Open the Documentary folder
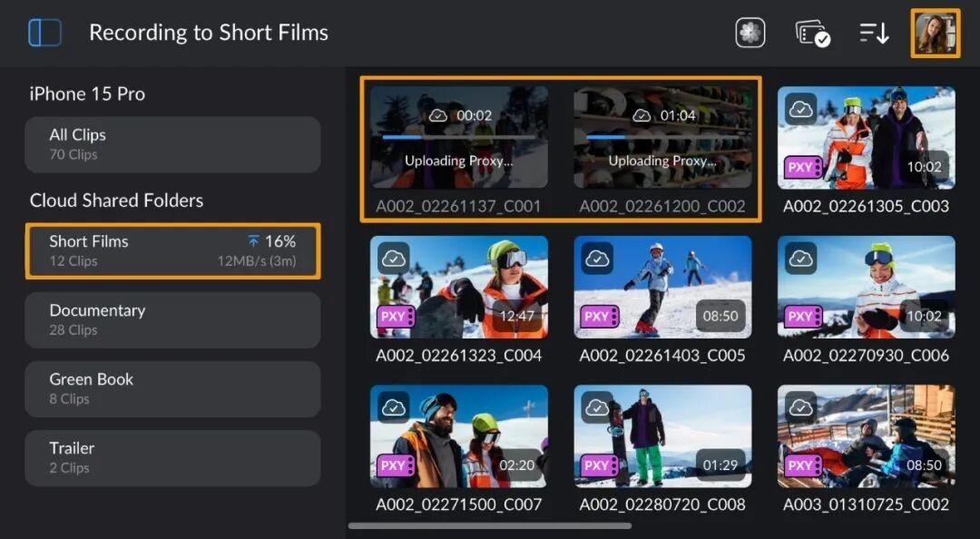This screenshot has height=539, width=980. 172,320
